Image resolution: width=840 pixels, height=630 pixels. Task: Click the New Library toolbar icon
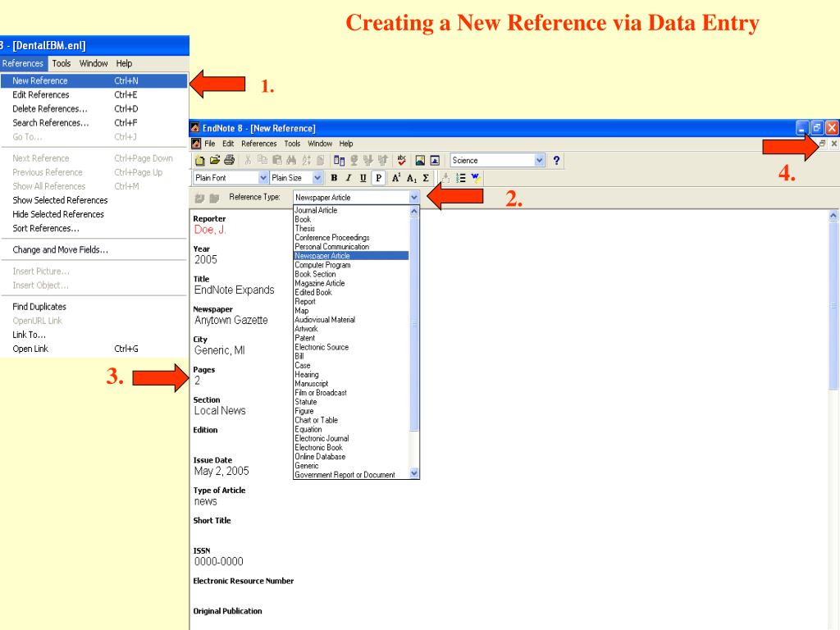click(x=200, y=160)
